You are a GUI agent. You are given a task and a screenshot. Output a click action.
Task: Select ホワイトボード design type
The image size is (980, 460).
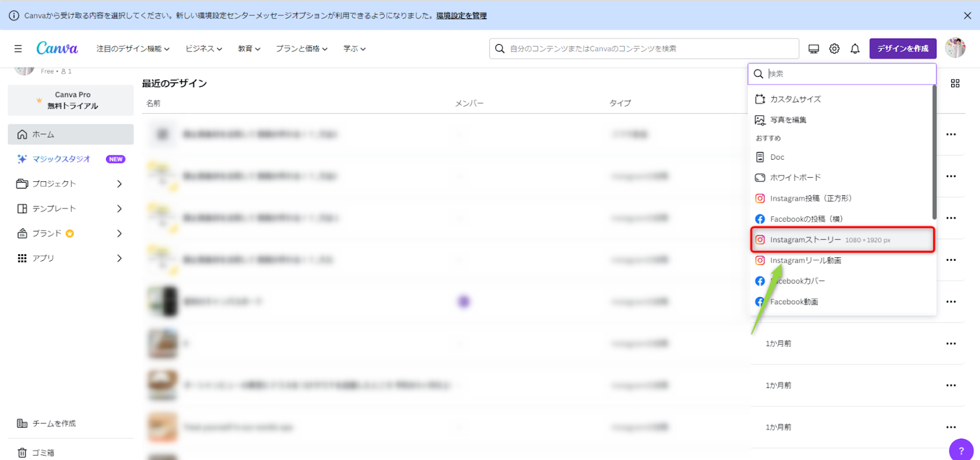795,178
